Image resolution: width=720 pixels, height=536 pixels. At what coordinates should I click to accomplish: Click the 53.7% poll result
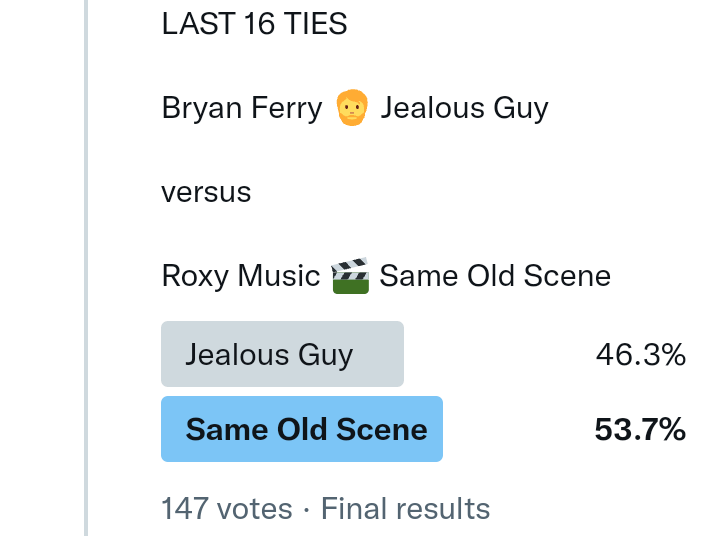640,429
